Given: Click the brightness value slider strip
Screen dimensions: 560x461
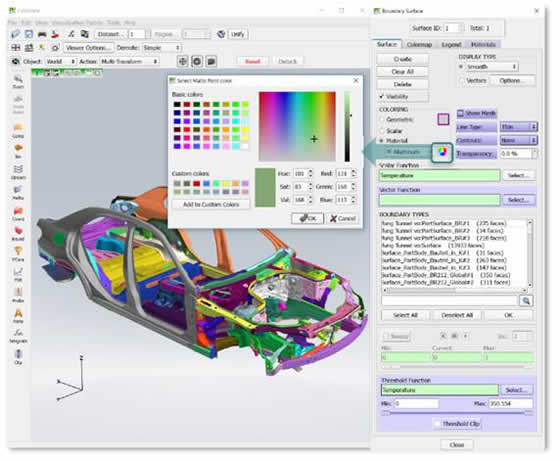Looking at the screenshot, I should pos(347,126).
